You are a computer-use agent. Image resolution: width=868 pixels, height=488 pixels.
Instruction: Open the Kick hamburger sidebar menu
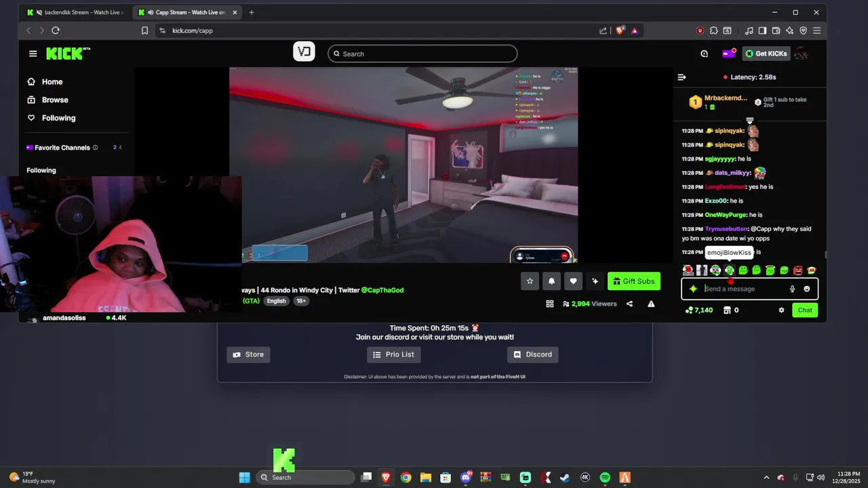coord(33,54)
